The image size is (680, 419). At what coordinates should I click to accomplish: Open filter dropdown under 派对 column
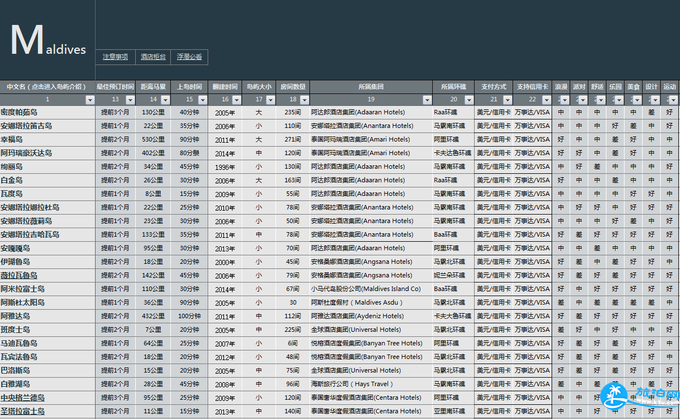pos(582,100)
